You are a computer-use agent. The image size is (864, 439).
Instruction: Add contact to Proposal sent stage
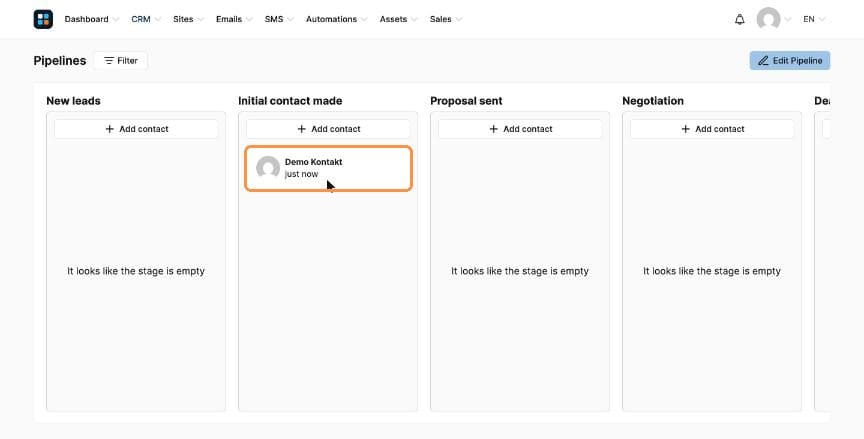tap(520, 129)
